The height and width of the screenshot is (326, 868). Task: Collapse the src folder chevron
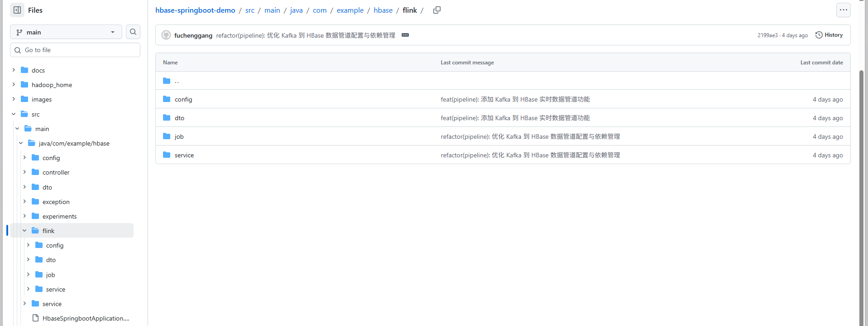(x=14, y=114)
